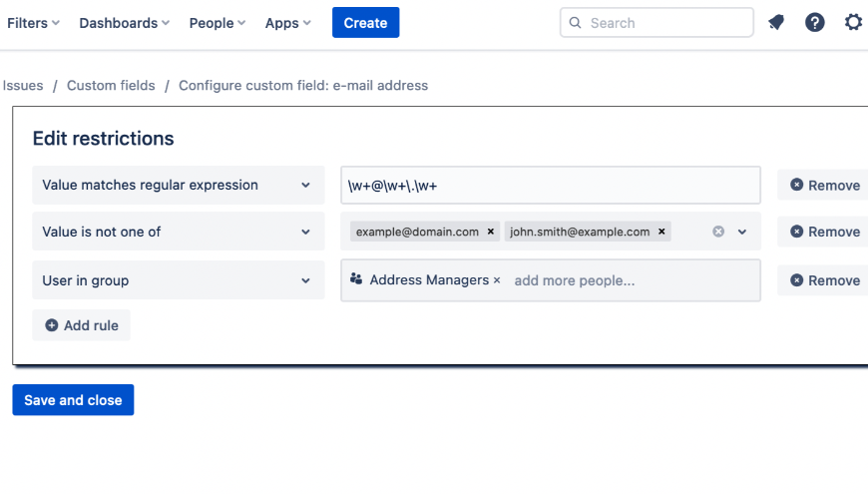Click the regular expression text field
868x494 pixels.
coord(550,185)
